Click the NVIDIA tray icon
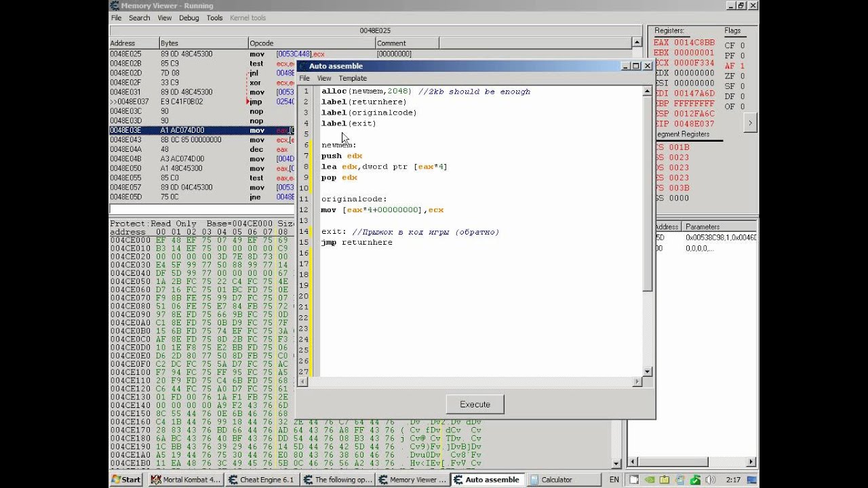 pos(650,479)
